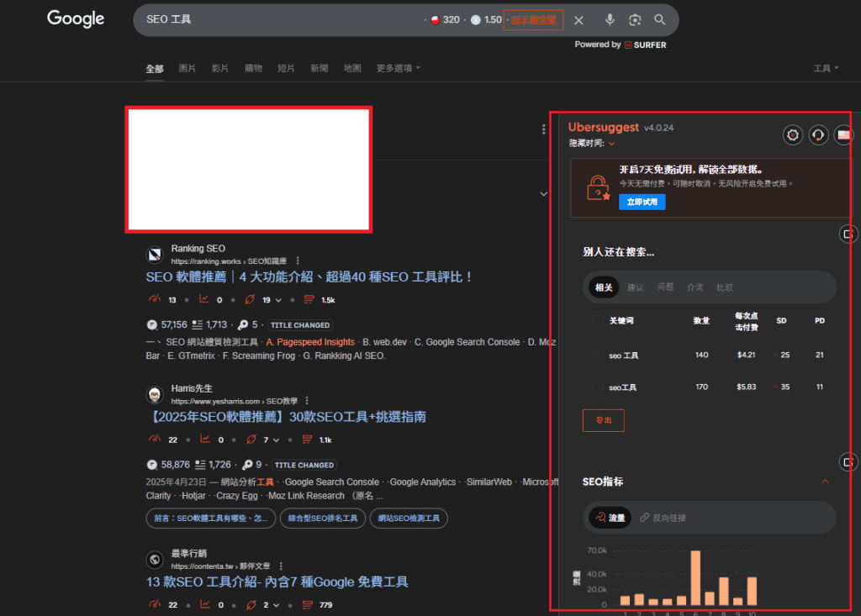This screenshot has height=616, width=861.
Task: Switch to 地圖 search tab
Action: (x=352, y=68)
